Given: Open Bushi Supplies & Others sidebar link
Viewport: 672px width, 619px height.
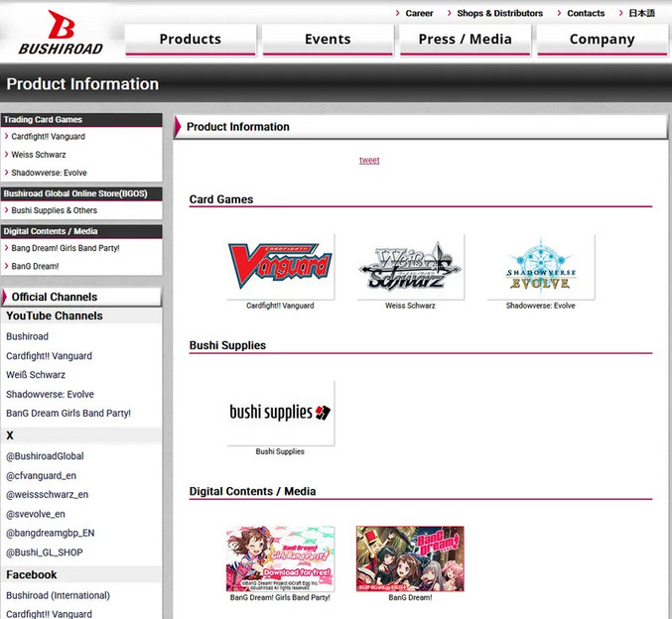Looking at the screenshot, I should pyautogui.click(x=55, y=210).
